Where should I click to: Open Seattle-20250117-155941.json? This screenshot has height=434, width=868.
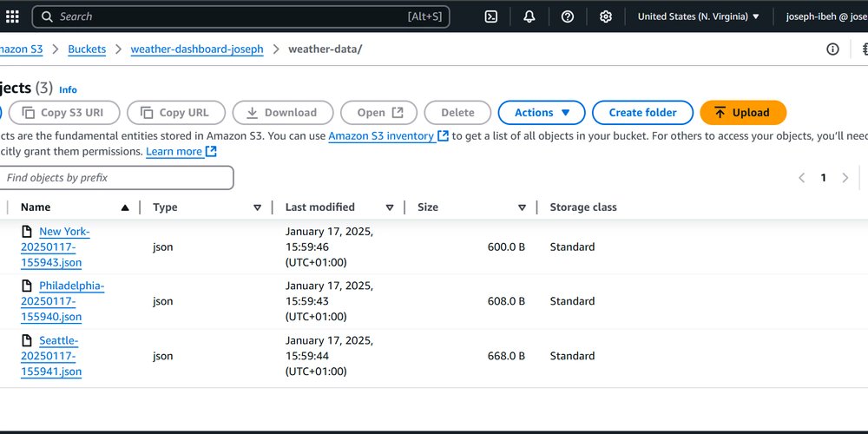click(x=51, y=355)
